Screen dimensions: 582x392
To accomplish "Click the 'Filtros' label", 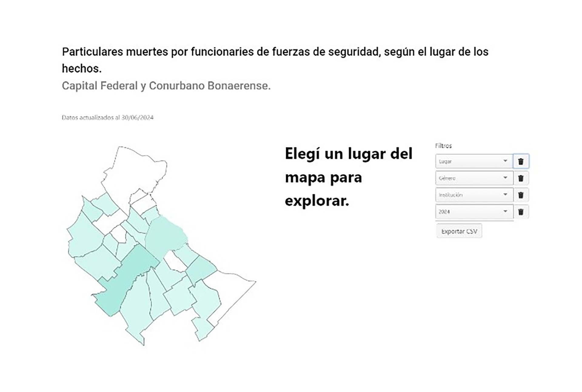I will click(x=443, y=146).
